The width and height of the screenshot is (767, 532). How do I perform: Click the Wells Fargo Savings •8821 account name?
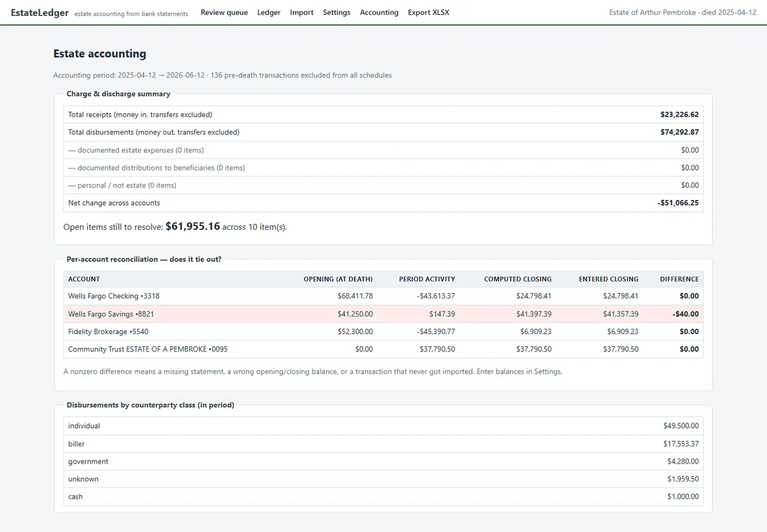tap(111, 314)
